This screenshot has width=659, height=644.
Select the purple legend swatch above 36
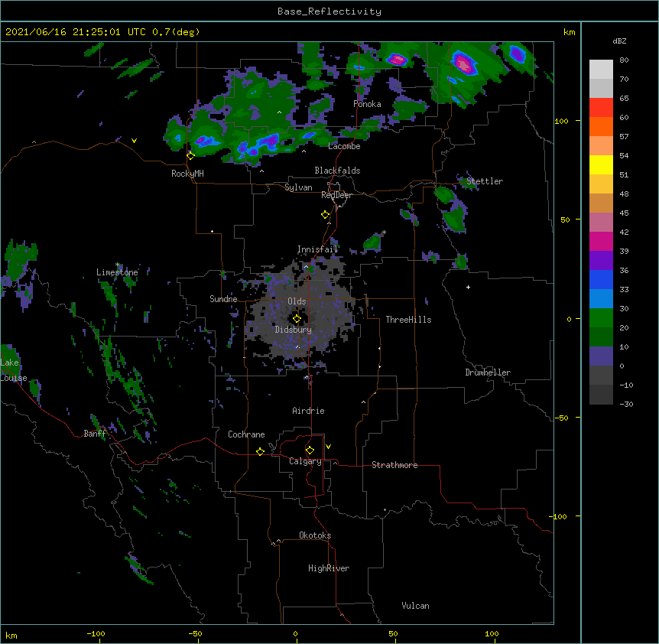pos(601,261)
